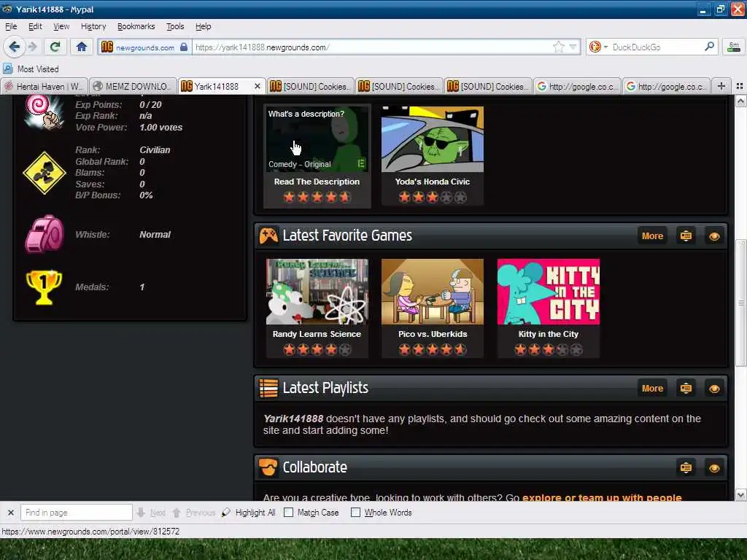The width and height of the screenshot is (747, 560).
Task: Open the View menu
Action: (61, 27)
